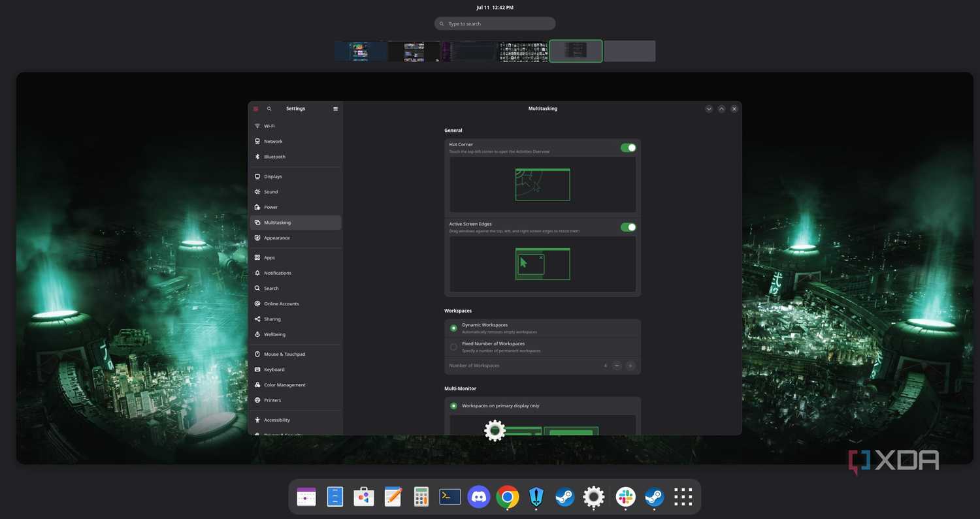The height and width of the screenshot is (519, 980).
Task: Select Online Accounts in the sidebar
Action: (x=295, y=304)
